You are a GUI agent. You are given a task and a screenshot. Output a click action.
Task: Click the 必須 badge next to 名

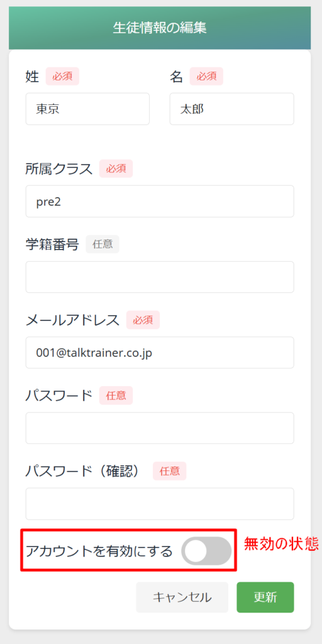click(206, 76)
